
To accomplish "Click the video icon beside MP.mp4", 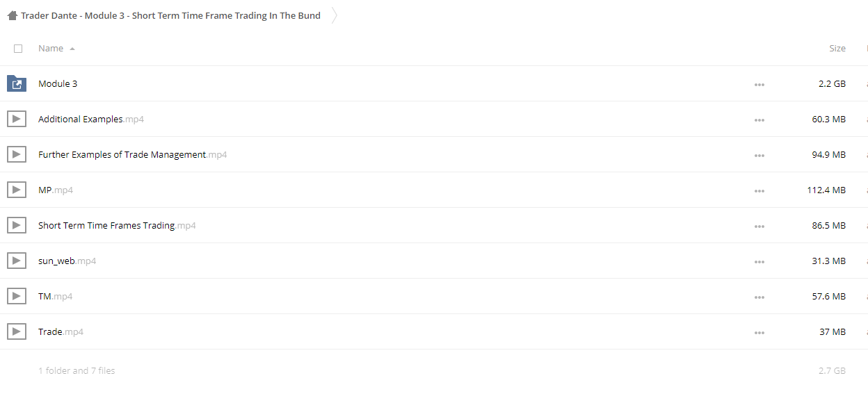I will pos(17,190).
